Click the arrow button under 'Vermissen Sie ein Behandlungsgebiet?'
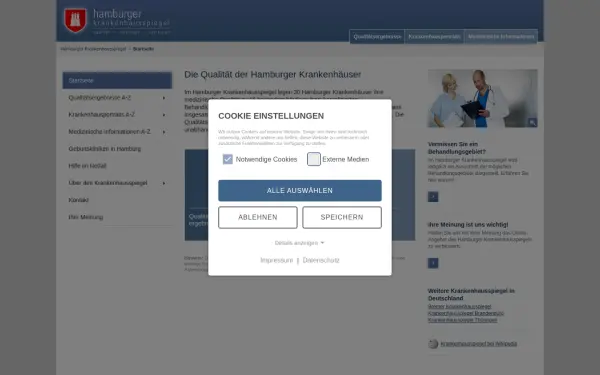The image size is (600, 375). (433, 197)
